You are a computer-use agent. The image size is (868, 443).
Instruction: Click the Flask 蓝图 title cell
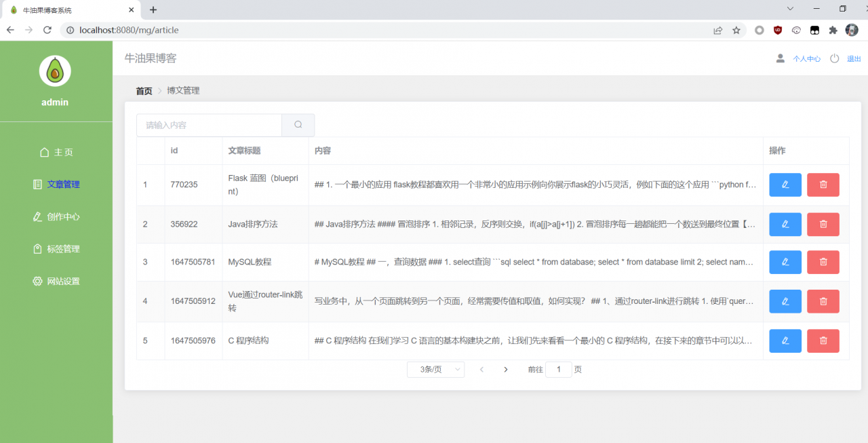pyautogui.click(x=265, y=185)
